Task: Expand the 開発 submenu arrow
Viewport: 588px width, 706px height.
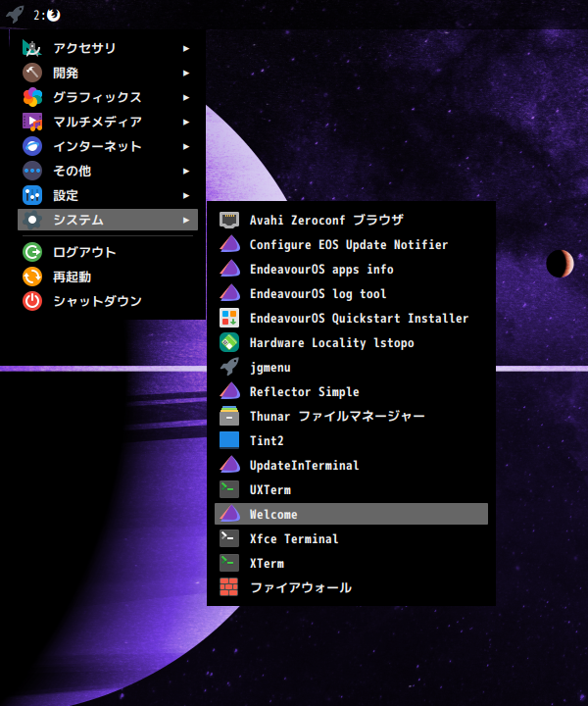Action: point(186,73)
